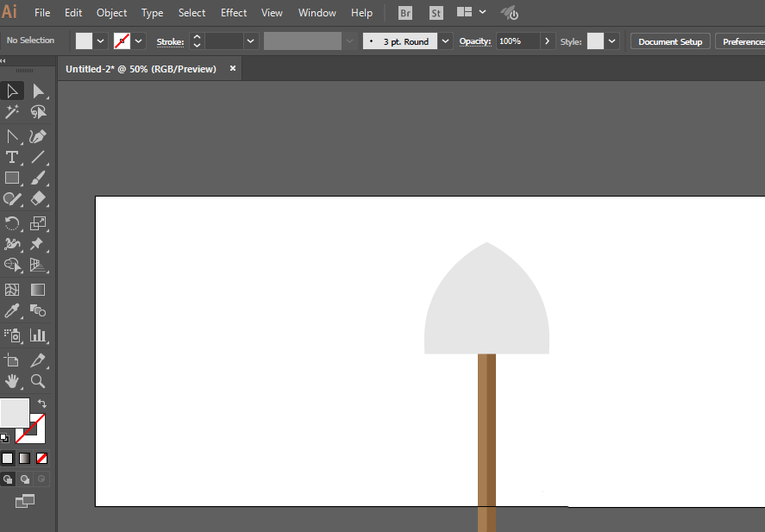Open the Style dropdown arrow

tap(612, 41)
